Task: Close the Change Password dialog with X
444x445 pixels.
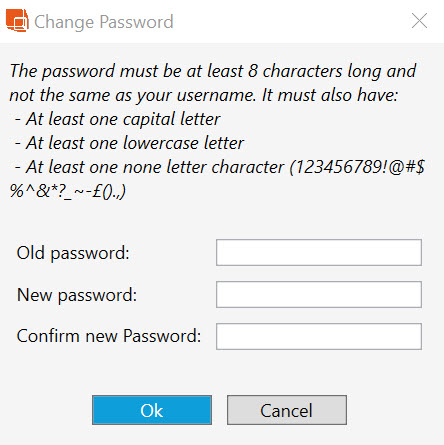Action: point(419,21)
